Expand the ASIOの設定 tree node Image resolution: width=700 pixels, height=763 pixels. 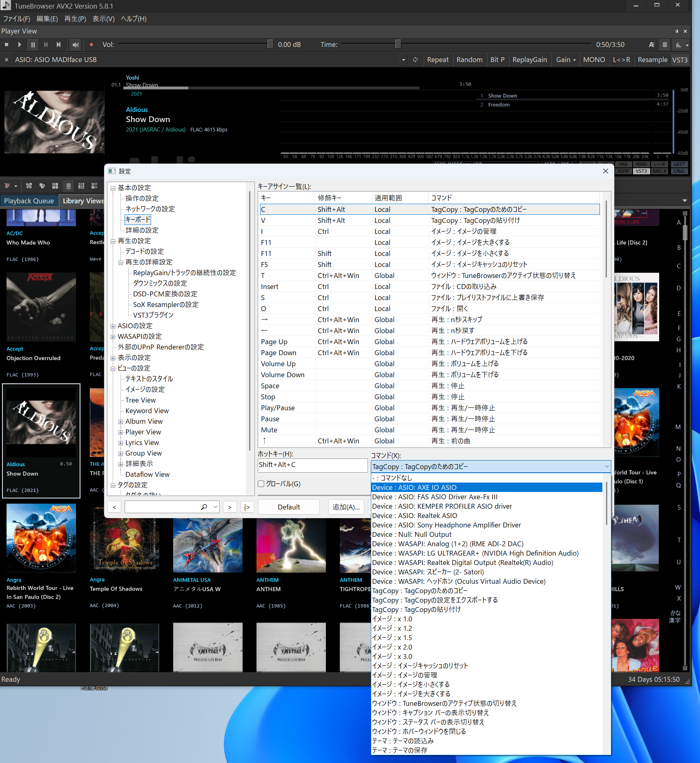click(x=113, y=326)
